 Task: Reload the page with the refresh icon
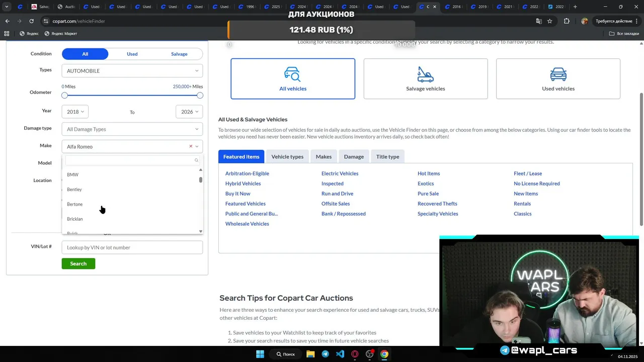(x=31, y=21)
